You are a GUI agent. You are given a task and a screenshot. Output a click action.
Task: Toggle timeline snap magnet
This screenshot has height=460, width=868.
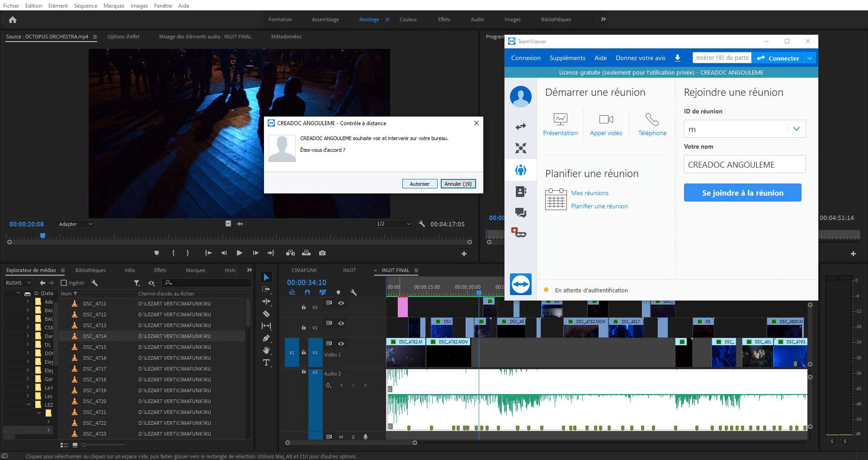(307, 292)
